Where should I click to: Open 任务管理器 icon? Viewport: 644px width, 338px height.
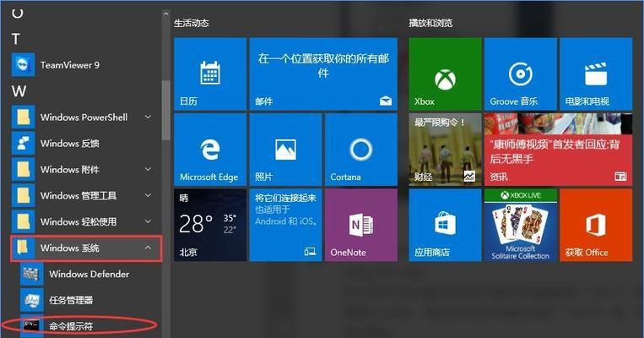tap(31, 300)
